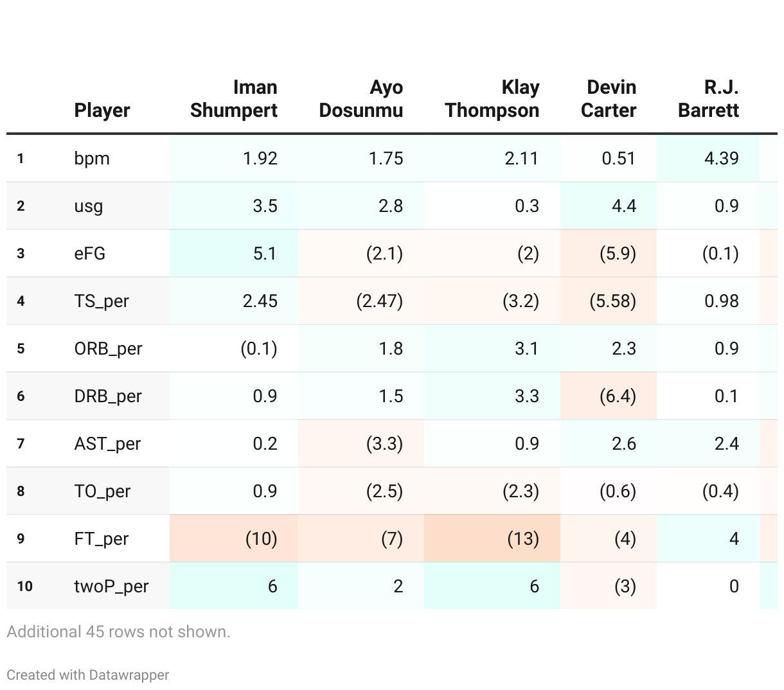Select the R.J. Barrett column header
Viewport: 784px width, 690px height.
click(x=708, y=99)
